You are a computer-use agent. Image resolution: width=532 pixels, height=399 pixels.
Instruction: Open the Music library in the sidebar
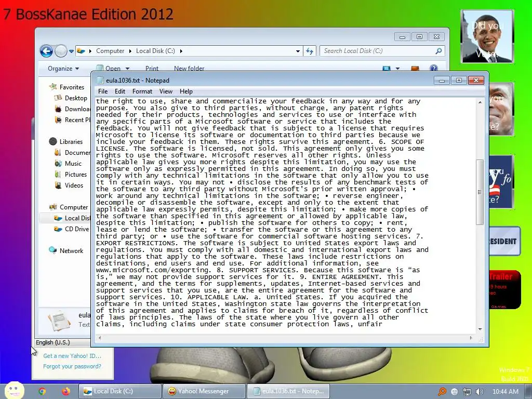pos(69,163)
